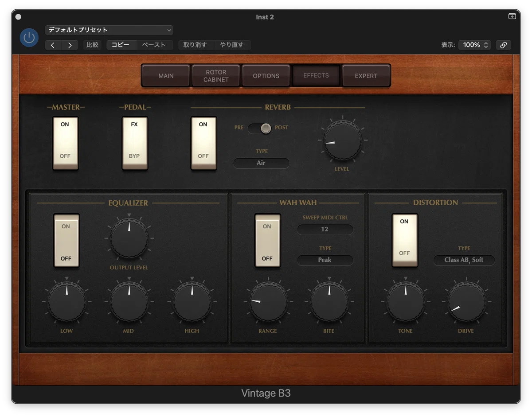This screenshot has width=532, height=417.
Task: Click the equalizer LOW knob
Action: pyautogui.click(x=66, y=303)
